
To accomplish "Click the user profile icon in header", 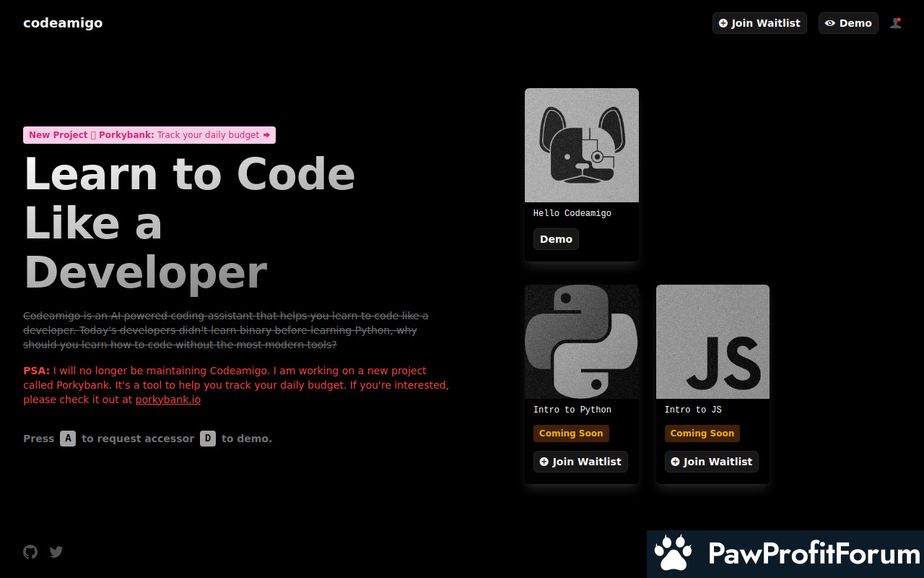I will [895, 23].
